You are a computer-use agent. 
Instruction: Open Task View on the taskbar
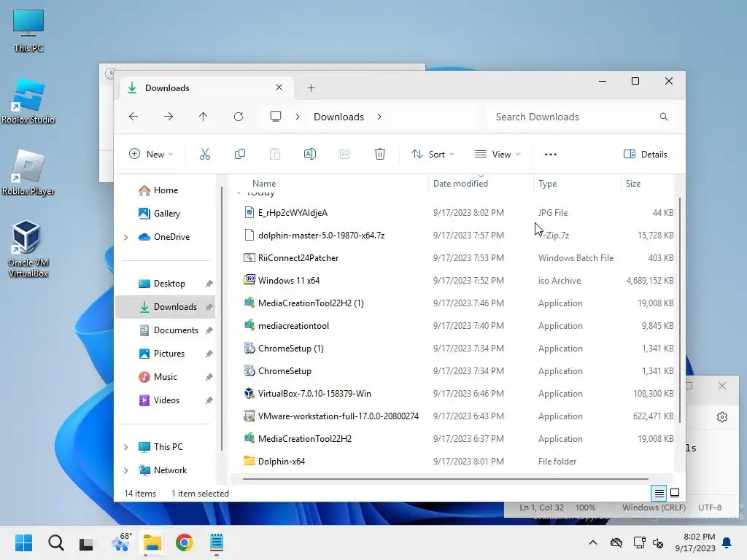coord(87,542)
